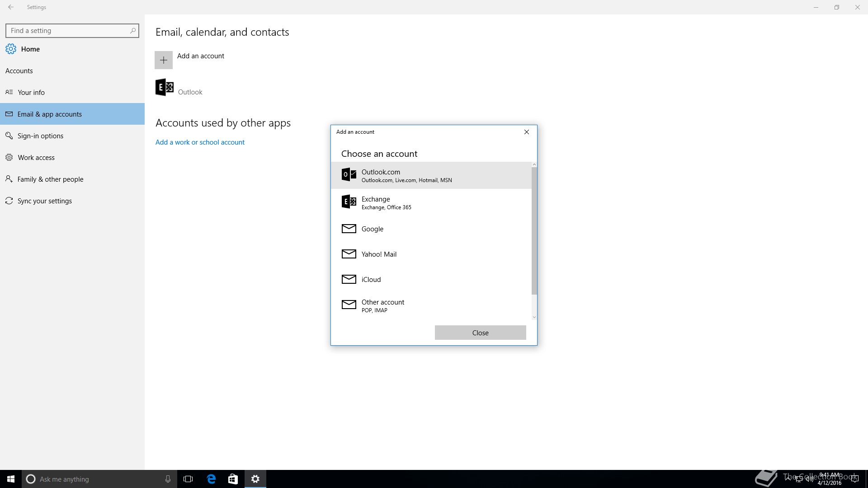
Task: Click the Yahoo! Mail envelope icon
Action: click(x=349, y=254)
